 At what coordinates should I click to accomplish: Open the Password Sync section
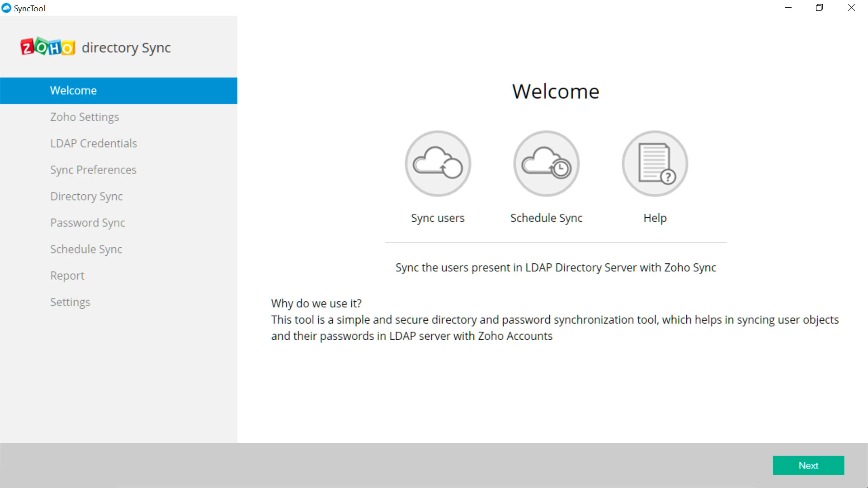click(88, 223)
